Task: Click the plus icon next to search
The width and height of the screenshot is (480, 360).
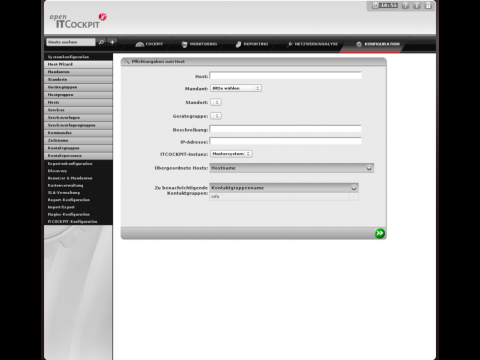Action: (112, 42)
